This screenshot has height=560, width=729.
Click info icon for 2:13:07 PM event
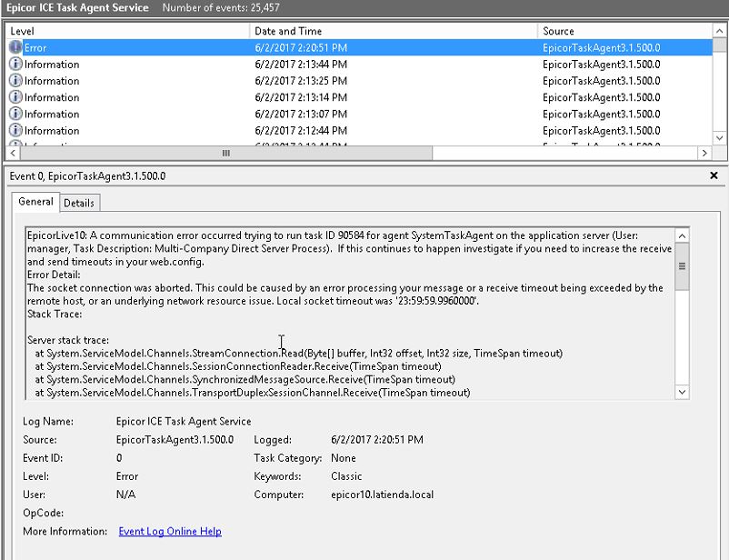pos(15,114)
